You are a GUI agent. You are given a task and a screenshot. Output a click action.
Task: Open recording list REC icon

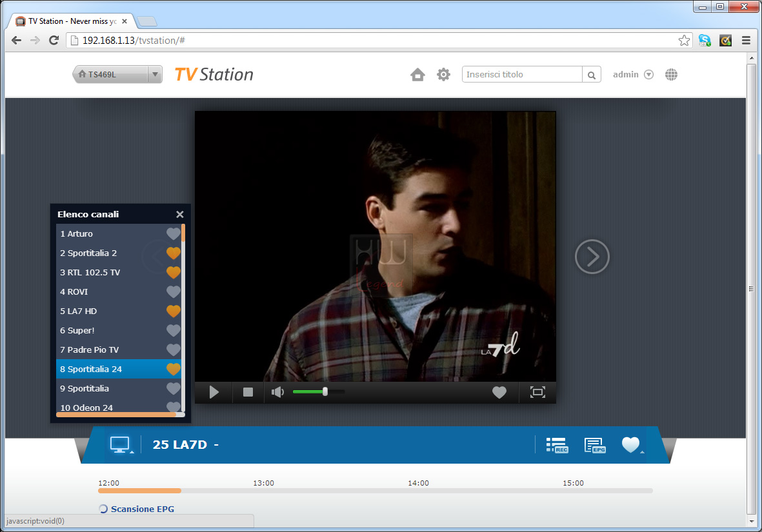557,445
